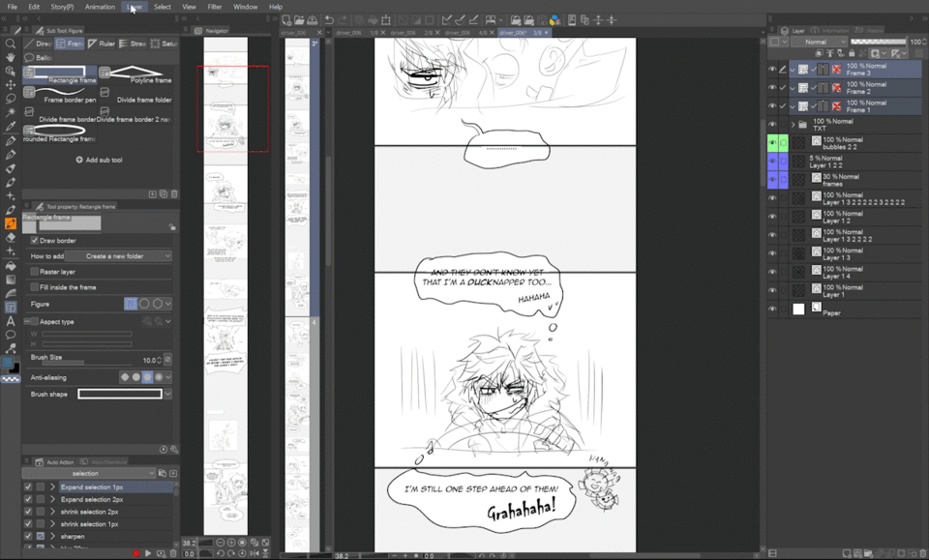This screenshot has width=929, height=560.
Task: Click the Lock layer padlock icon
Action: coord(852,53)
